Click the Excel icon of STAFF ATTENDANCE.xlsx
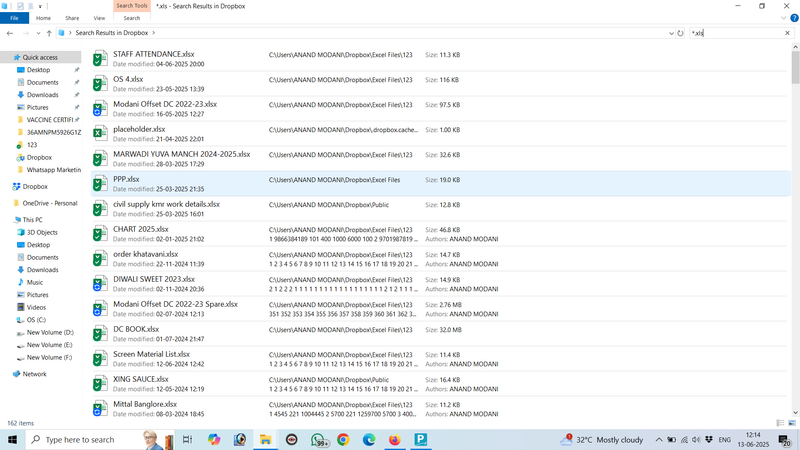Screen dimensions: 800x450 pyautogui.click(x=100, y=58)
